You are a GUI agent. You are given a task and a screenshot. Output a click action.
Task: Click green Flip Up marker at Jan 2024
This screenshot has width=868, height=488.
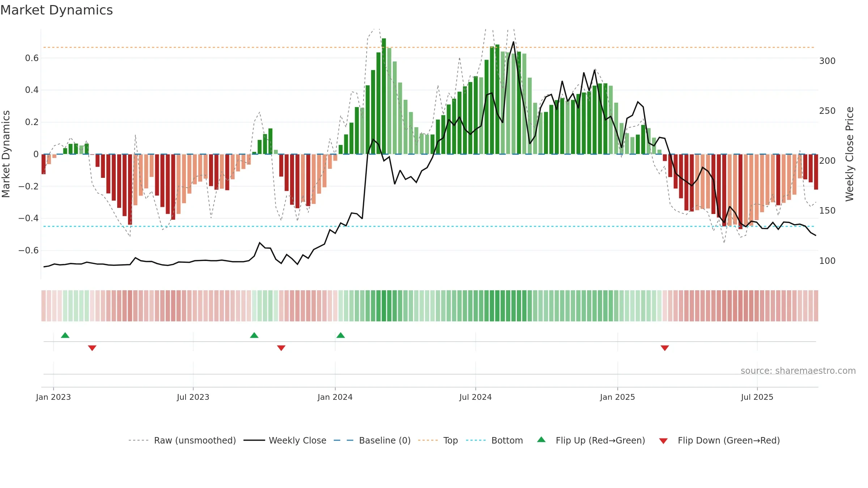click(341, 335)
